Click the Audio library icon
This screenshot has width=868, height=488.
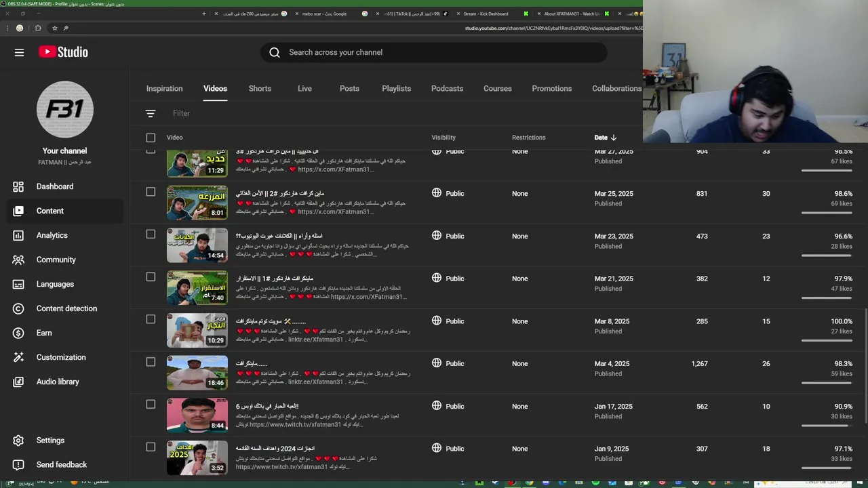point(18,382)
